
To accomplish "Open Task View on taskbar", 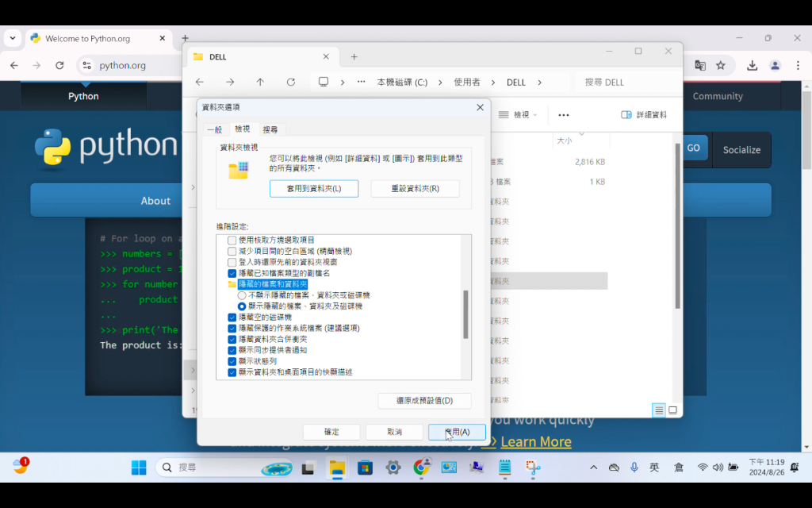I will click(x=308, y=468).
